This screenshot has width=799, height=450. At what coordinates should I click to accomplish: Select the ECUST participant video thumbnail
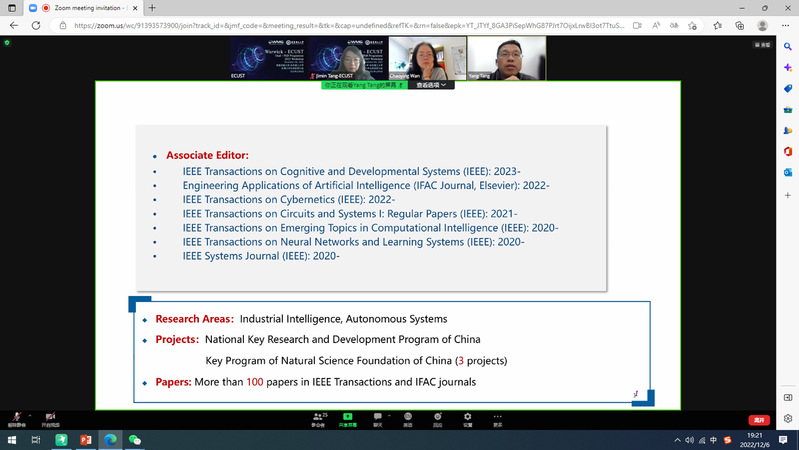(269, 58)
